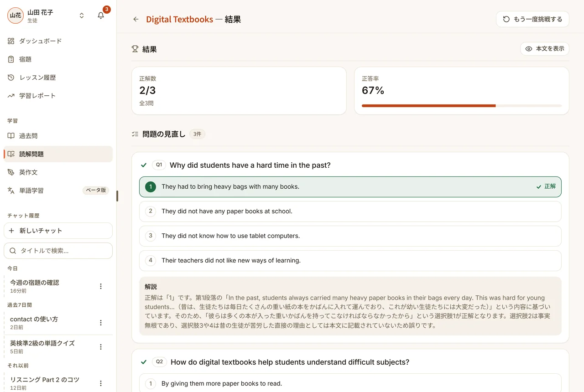
Task: Click the ベータ版 badge
Action: tap(96, 191)
